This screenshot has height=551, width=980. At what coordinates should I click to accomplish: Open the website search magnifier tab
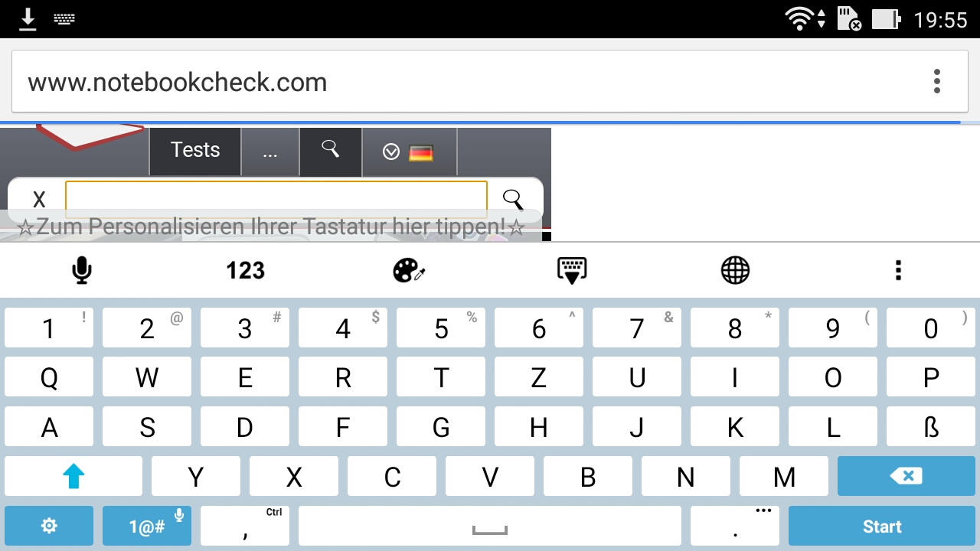click(331, 150)
